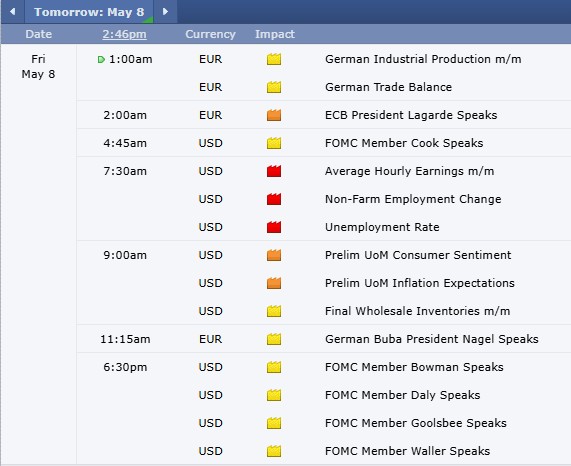The width and height of the screenshot is (571, 466).
Task: Click the 11:15am time cell
Action: [125, 340]
